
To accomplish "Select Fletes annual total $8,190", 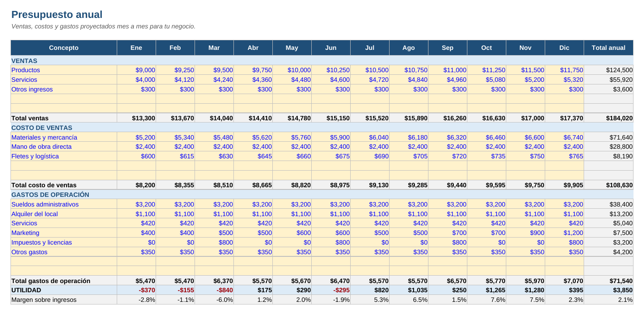I will tap(609, 156).
